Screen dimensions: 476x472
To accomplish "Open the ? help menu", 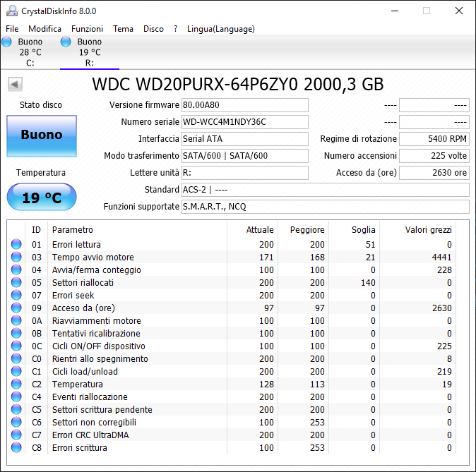I will [175, 29].
